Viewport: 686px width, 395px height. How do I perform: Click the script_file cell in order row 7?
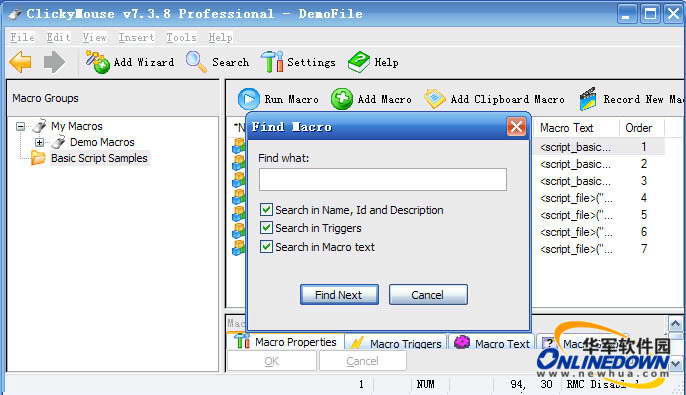pyautogui.click(x=575, y=249)
